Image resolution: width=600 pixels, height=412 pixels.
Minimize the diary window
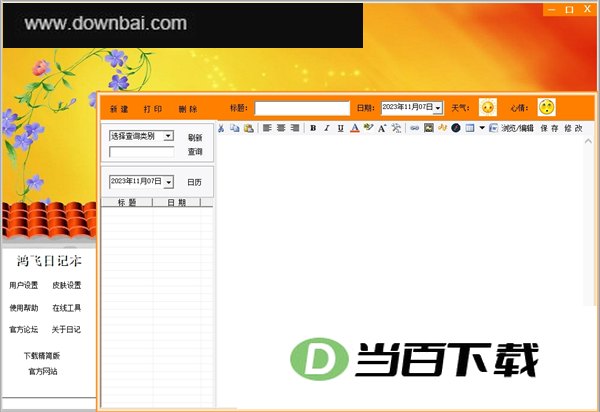(551, 10)
